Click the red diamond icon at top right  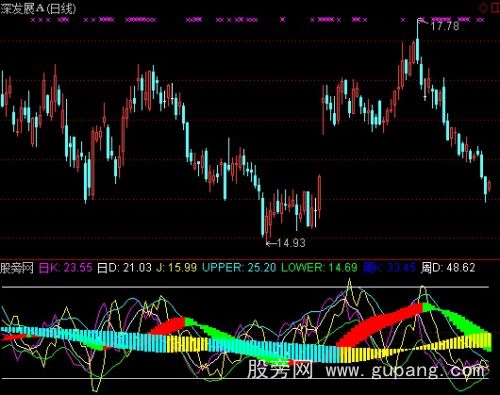482,7
